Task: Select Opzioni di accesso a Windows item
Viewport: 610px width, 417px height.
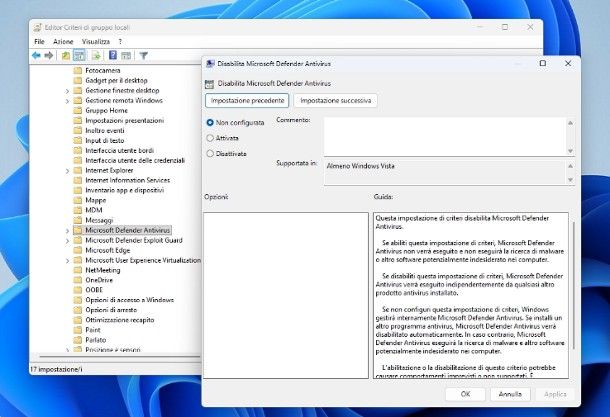Action: coord(130,300)
